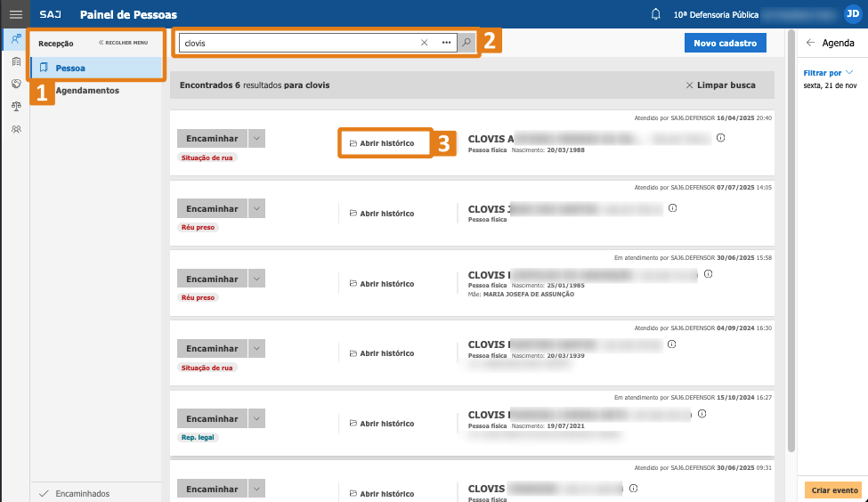Screen dimensions: 868x502
Task: Click Limpar busca to reset results
Action: click(720, 85)
